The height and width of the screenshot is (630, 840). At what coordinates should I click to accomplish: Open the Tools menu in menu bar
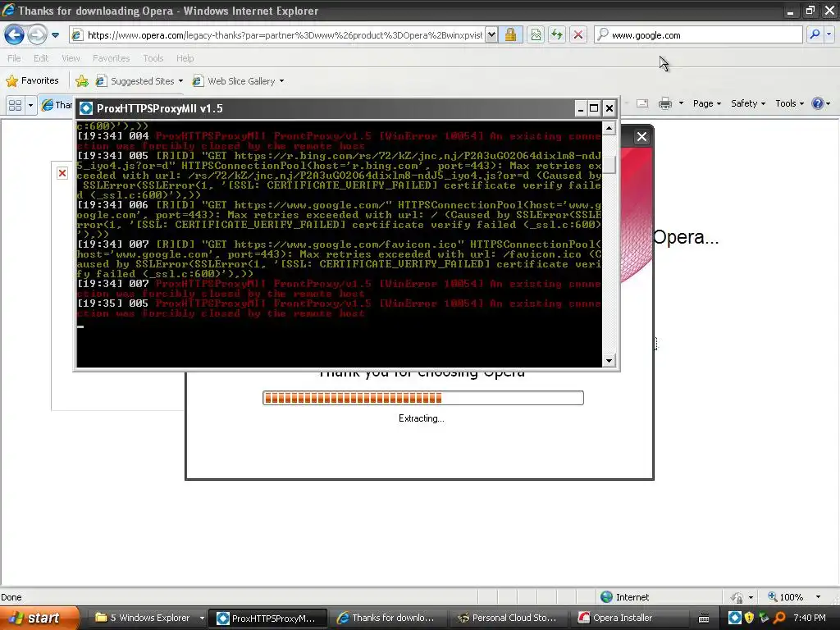(153, 58)
